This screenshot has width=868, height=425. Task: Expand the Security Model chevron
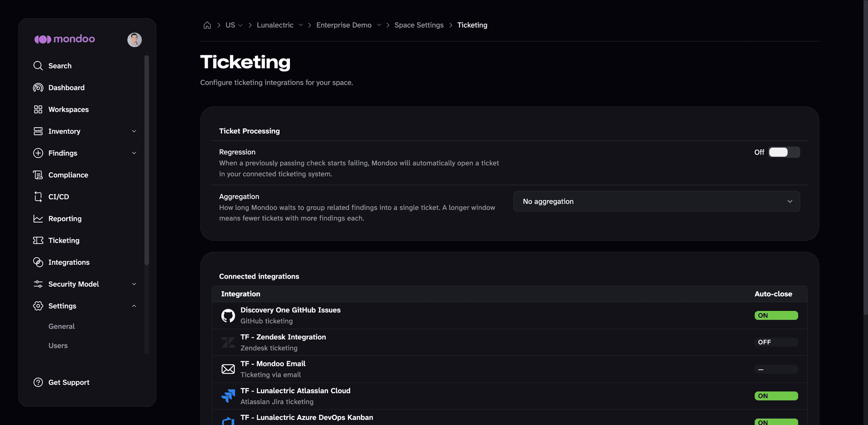[x=134, y=284]
